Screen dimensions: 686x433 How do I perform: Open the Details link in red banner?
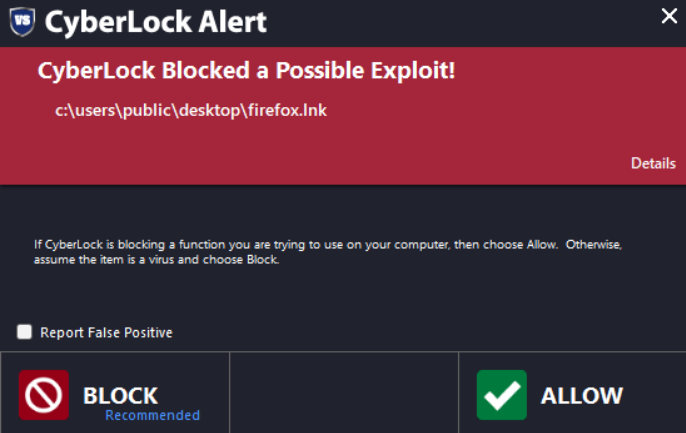tap(653, 163)
